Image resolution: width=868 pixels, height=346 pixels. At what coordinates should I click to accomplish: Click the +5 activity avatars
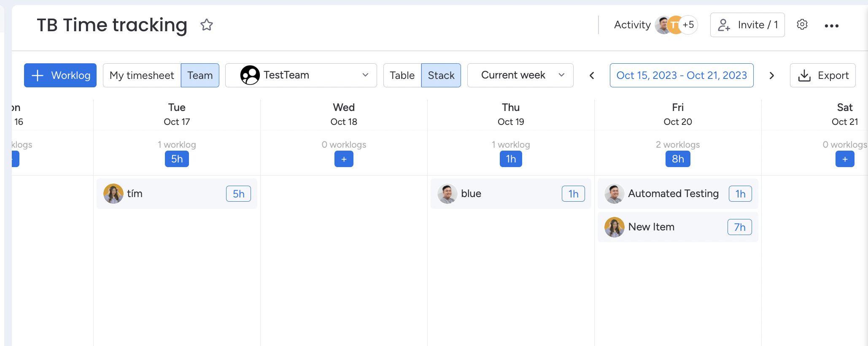coord(688,25)
